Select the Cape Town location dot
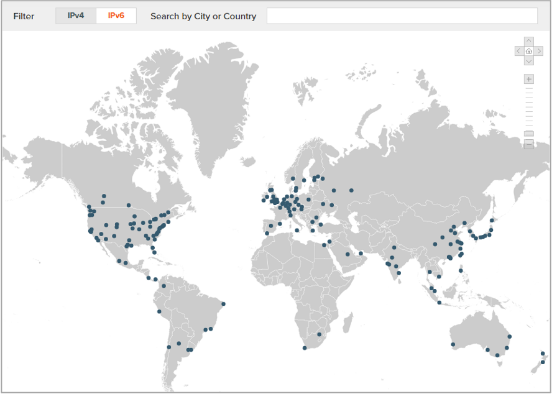Screen dimensions: 552x394 coord(305,348)
